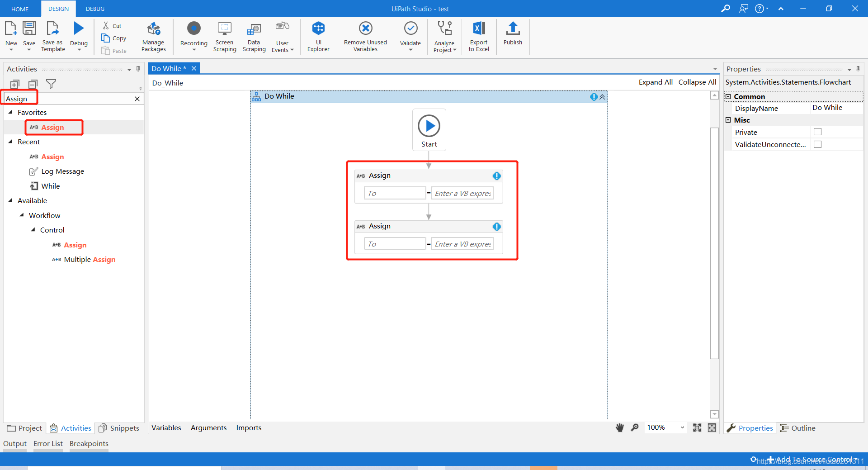Click the zoom magnifier icon in status bar

(635, 427)
